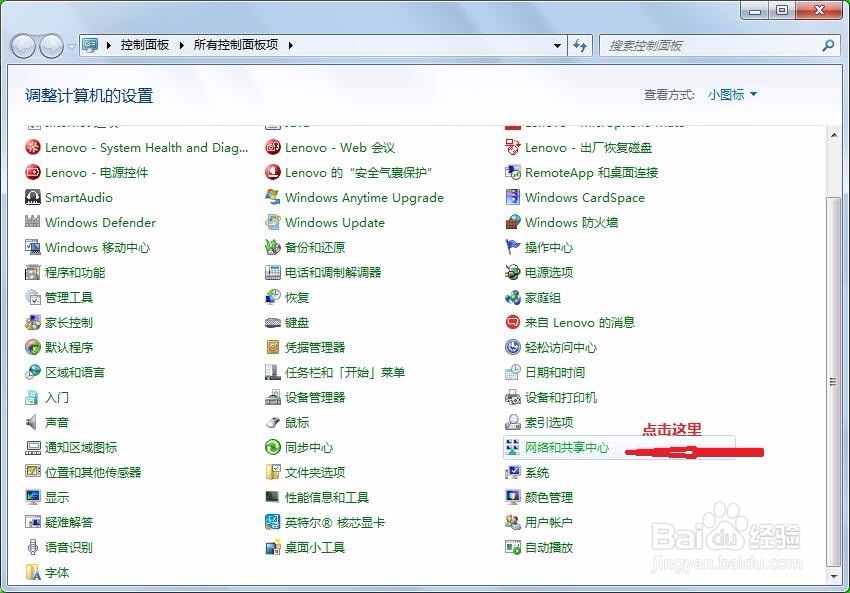Open the 英特尔® 核芯显卡 link
This screenshot has width=850, height=593.
click(335, 522)
